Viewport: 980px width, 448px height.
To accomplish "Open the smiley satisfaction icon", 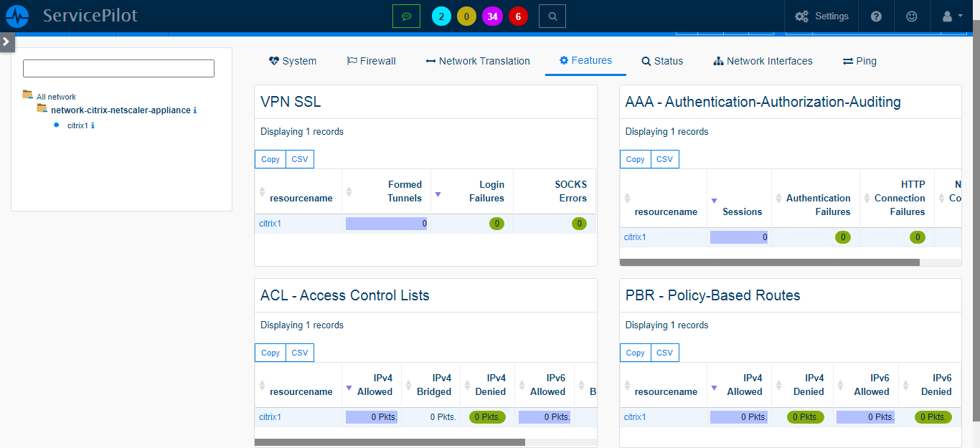I will pos(913,16).
